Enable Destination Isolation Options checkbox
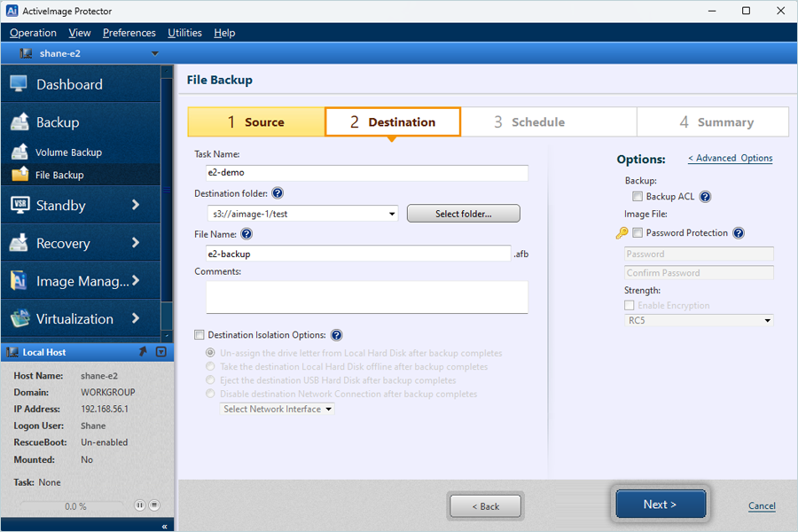 point(199,335)
